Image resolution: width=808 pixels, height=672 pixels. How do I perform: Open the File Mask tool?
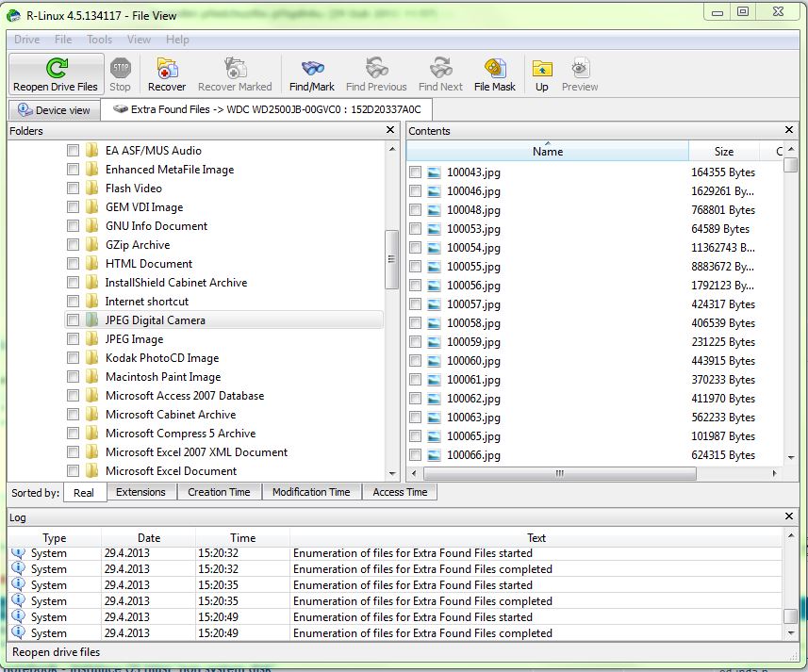coord(495,68)
